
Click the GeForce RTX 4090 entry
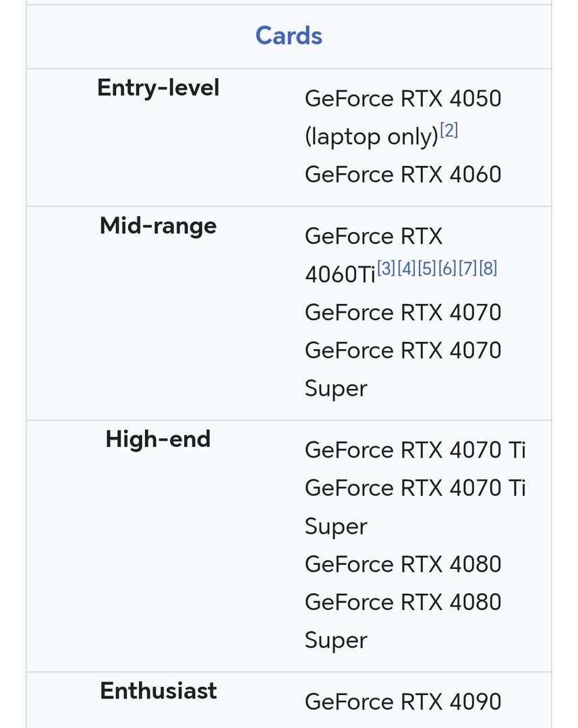tap(403, 702)
